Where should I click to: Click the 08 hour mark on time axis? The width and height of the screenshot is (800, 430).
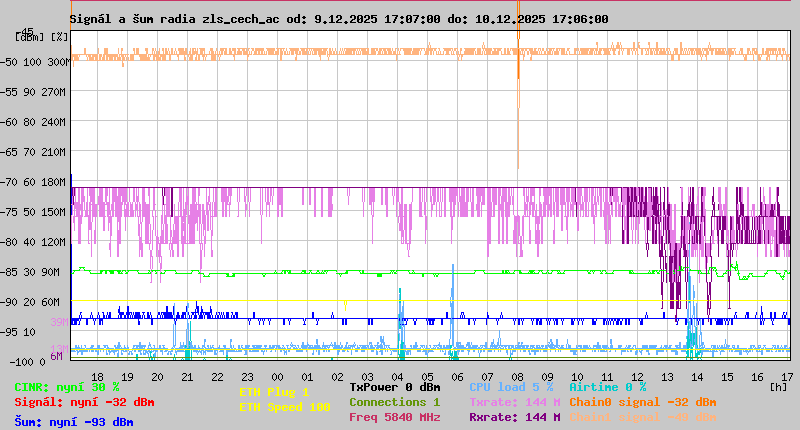(x=518, y=377)
